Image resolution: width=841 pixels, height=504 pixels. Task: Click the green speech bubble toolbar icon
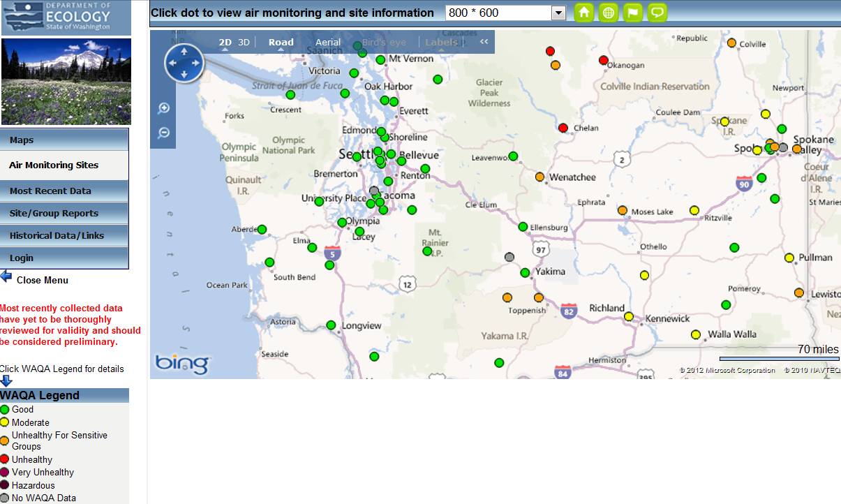click(657, 13)
